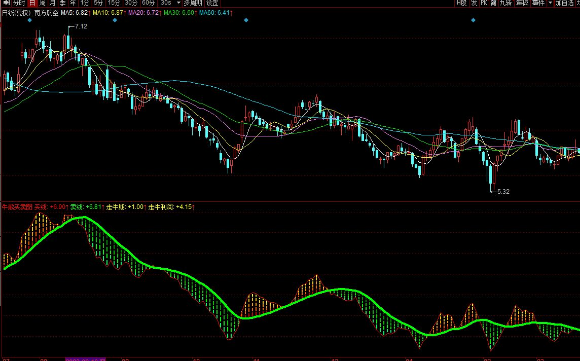This screenshot has height=361, width=580.
Task: Switch to the 分时 intraday chart tab
Action: click(19, 3)
